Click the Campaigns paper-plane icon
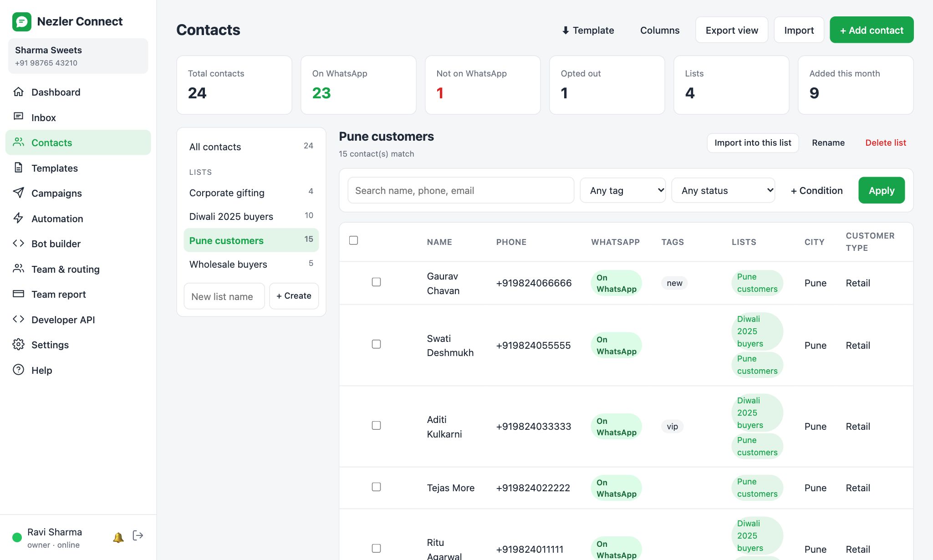This screenshot has width=933, height=560. [x=18, y=193]
